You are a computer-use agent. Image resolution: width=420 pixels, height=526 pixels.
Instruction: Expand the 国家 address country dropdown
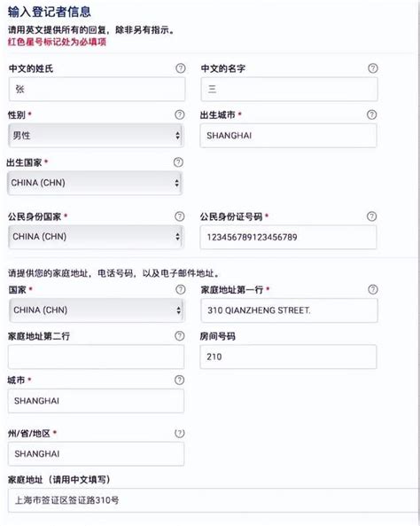click(x=97, y=310)
